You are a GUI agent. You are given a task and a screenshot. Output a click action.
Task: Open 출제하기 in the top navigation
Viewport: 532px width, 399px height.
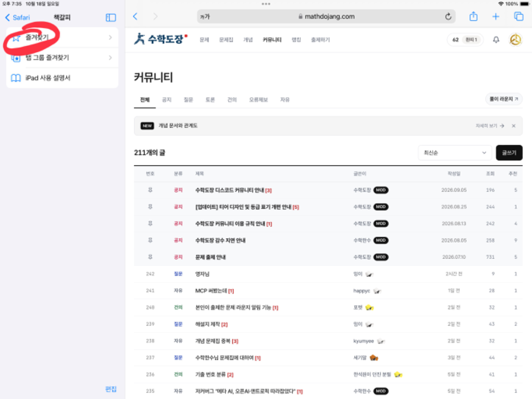coord(320,40)
